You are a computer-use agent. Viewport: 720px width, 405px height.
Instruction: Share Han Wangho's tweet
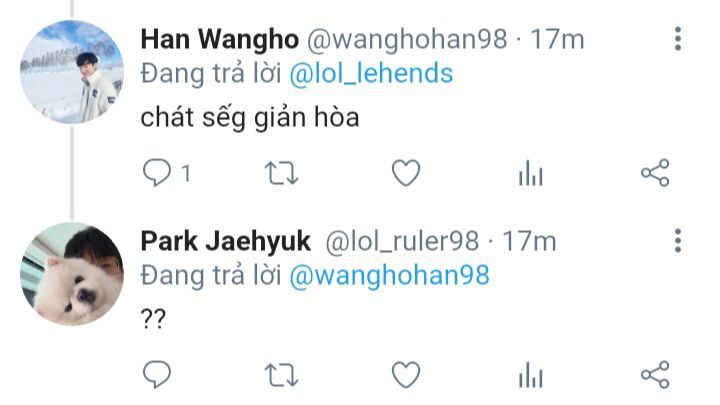(655, 173)
